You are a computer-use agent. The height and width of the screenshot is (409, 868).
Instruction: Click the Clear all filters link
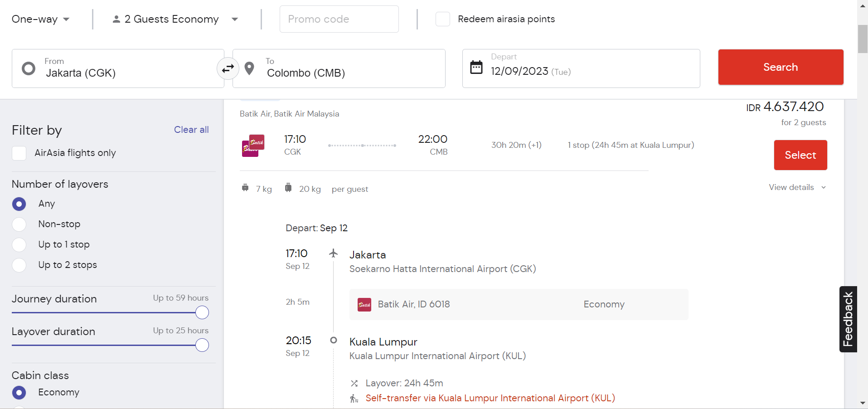click(x=191, y=130)
